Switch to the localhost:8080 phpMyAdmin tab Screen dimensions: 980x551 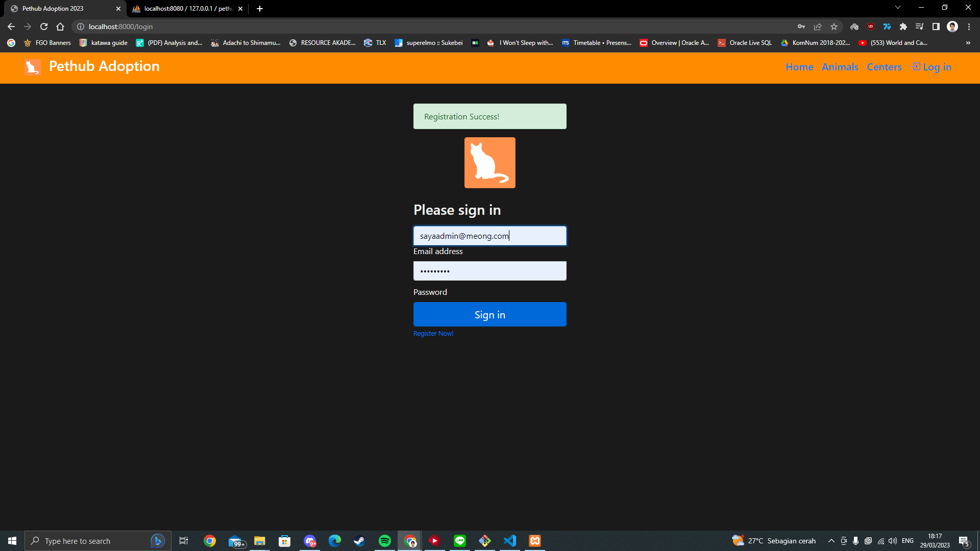point(186,9)
